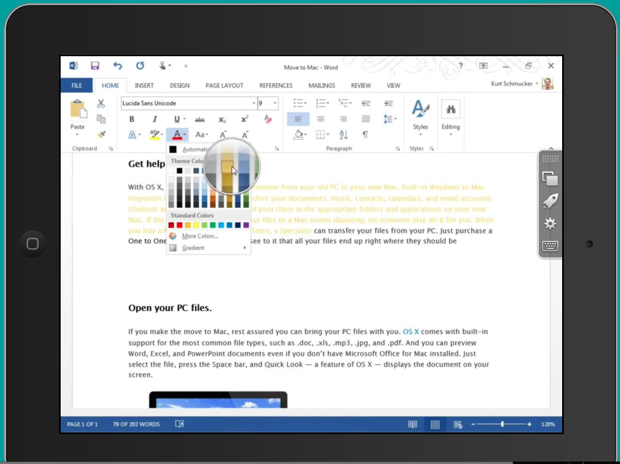Viewport: 620px width, 464px height.
Task: Expand the Styles gallery
Action: pyautogui.click(x=420, y=117)
